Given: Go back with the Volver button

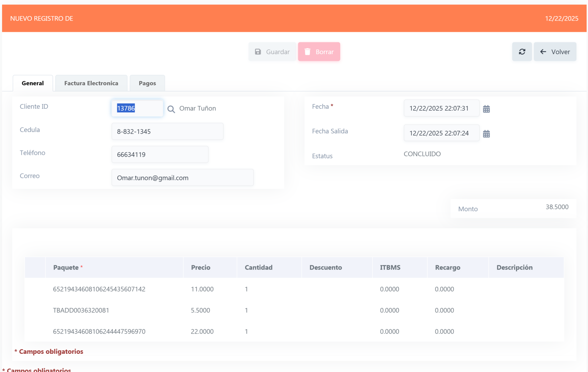Looking at the screenshot, I should coord(555,52).
